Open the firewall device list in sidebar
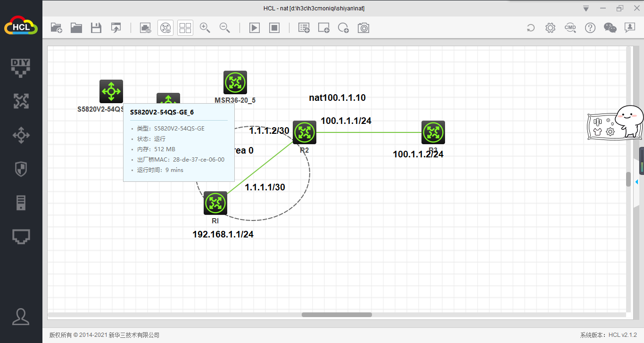The height and width of the screenshot is (343, 644). [21, 169]
